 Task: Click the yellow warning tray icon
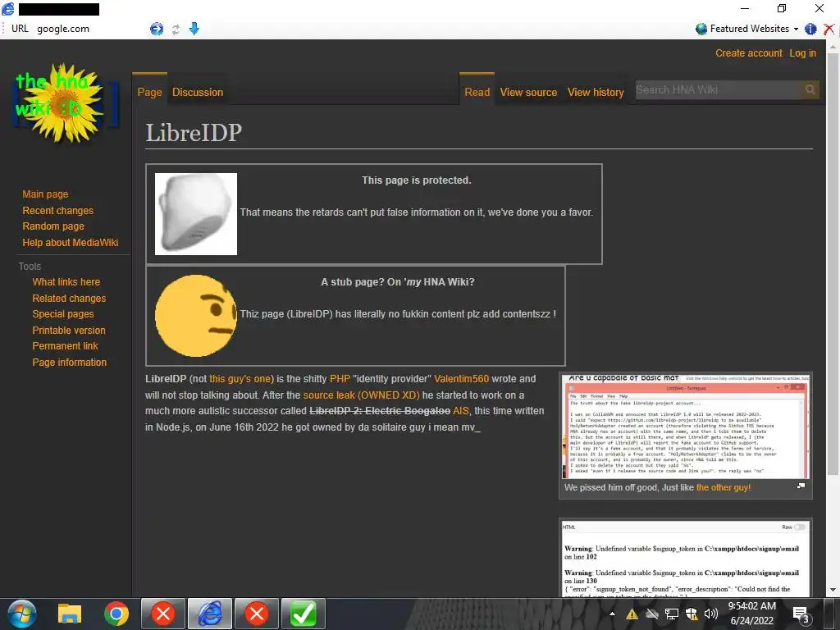pyautogui.click(x=632, y=614)
